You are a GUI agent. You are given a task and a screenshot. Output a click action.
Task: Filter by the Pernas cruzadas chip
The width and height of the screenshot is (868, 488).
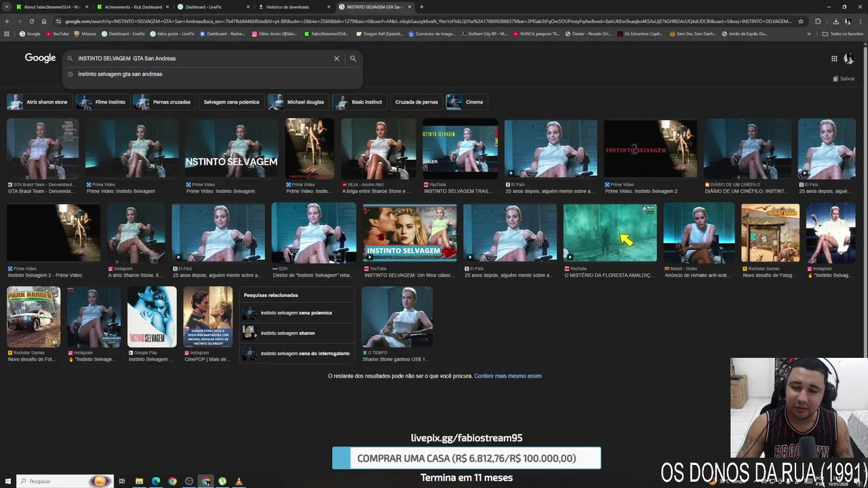coord(163,102)
